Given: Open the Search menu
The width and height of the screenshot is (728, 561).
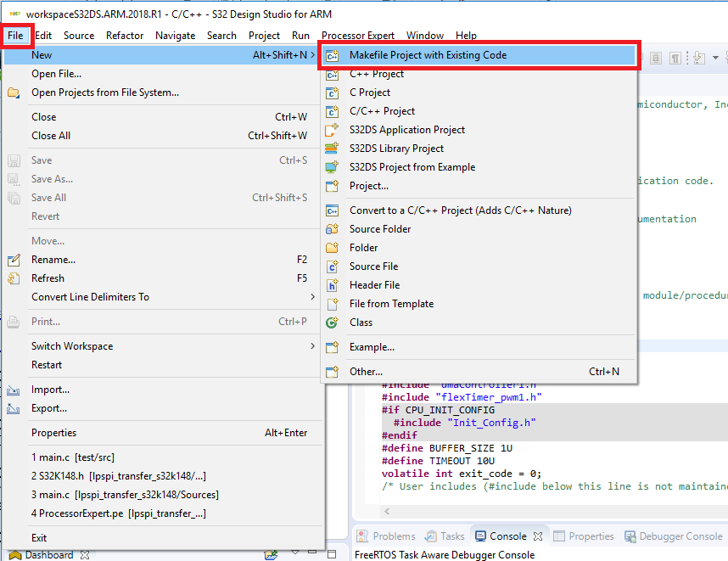Looking at the screenshot, I should (x=221, y=36).
